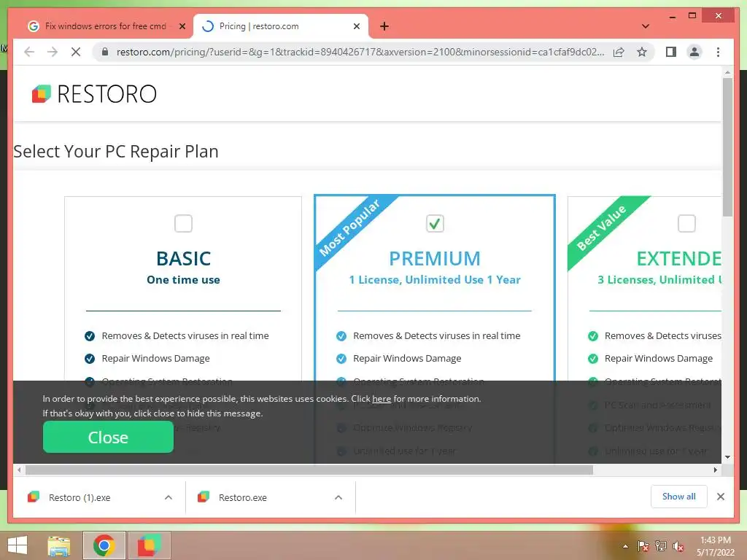The image size is (747, 560).
Task: Close the cookie notice
Action: coord(108,437)
